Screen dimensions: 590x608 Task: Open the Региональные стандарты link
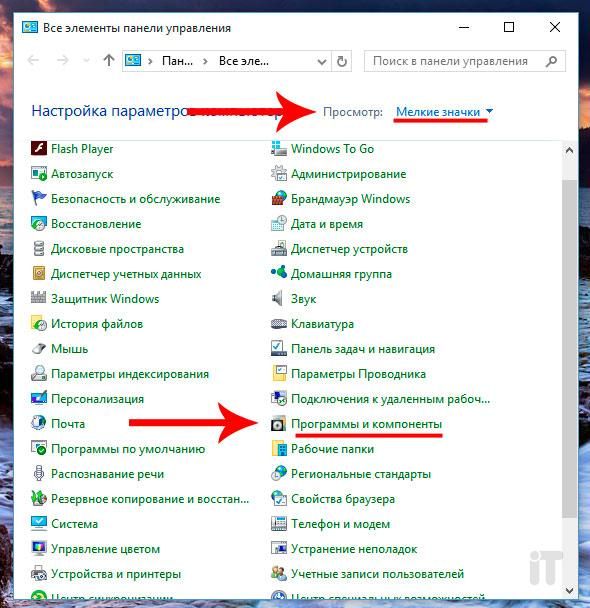click(x=361, y=474)
